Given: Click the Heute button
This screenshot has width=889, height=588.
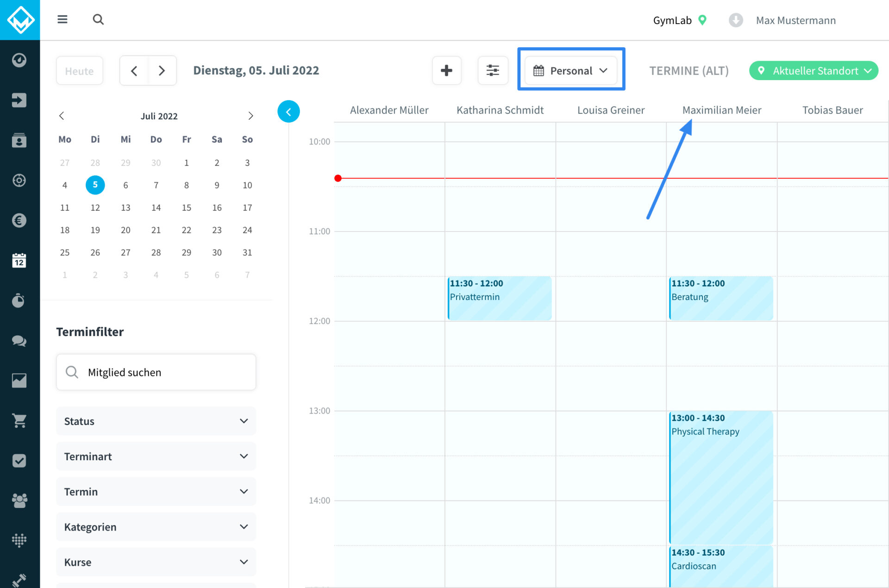Looking at the screenshot, I should (79, 71).
